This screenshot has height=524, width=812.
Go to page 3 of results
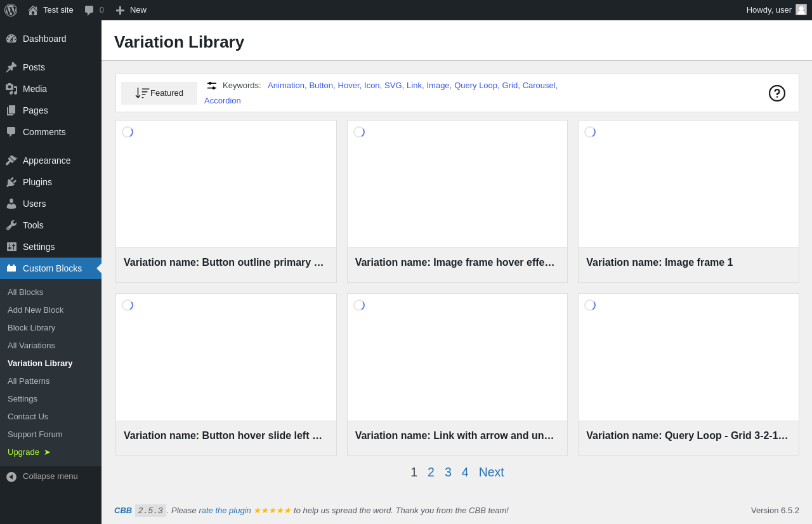(x=448, y=473)
